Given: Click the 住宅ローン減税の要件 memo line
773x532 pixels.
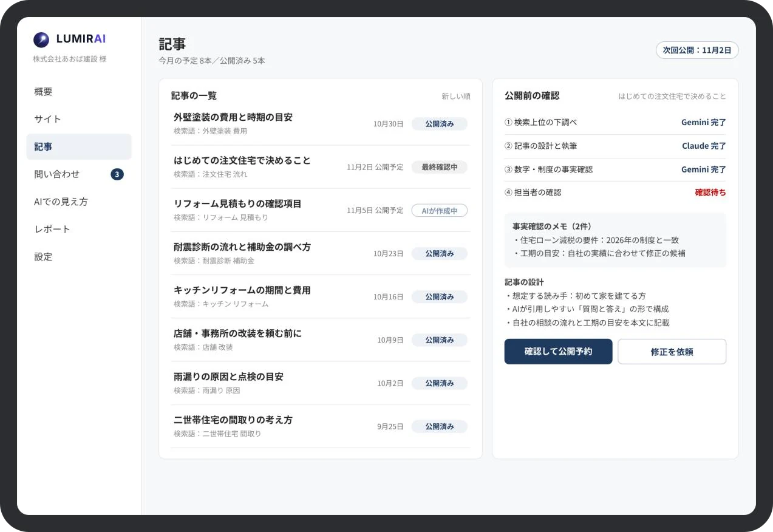Looking at the screenshot, I should 596,240.
